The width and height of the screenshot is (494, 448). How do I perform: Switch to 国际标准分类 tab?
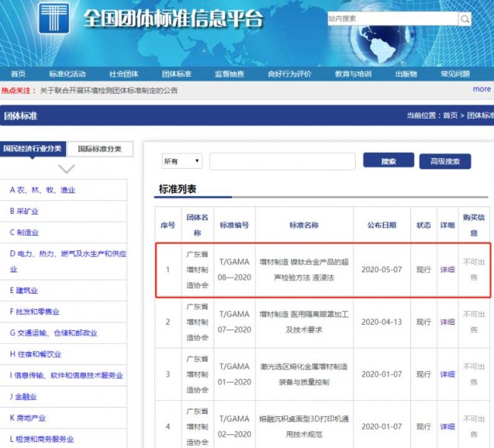[100, 149]
